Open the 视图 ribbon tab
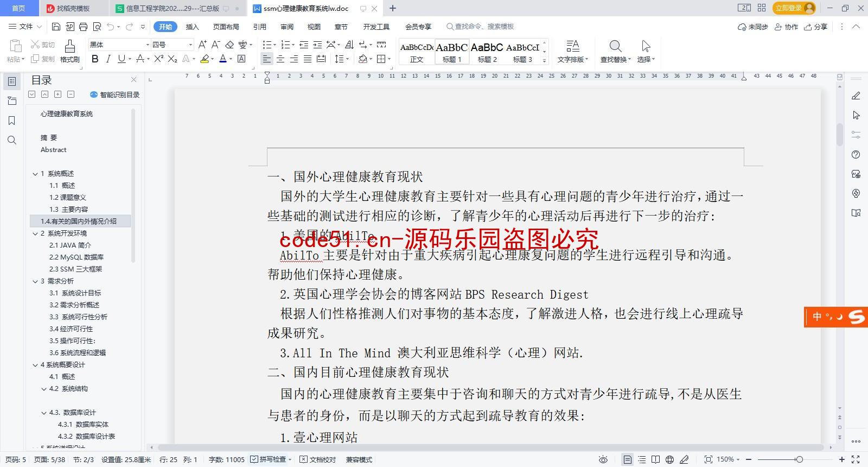868x467 pixels. [314, 27]
